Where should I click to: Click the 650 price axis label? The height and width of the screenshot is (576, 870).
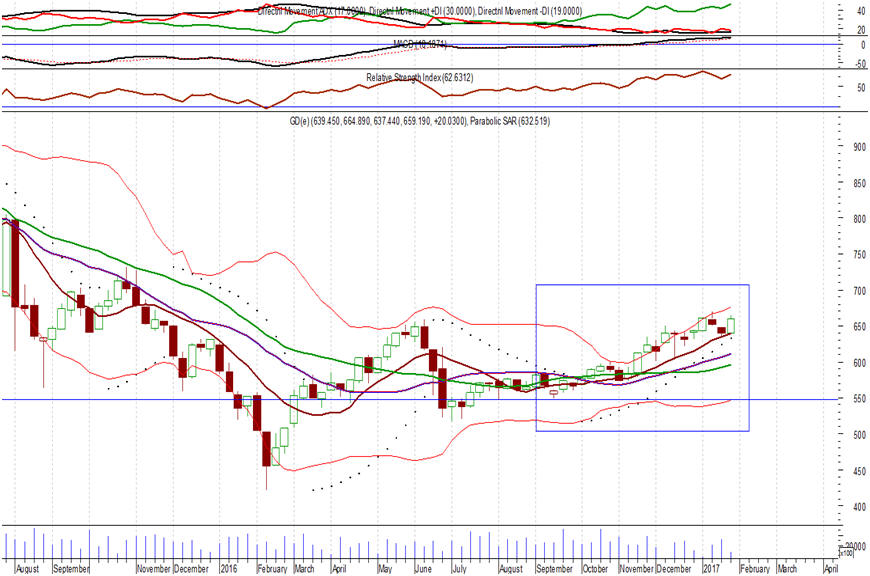tap(859, 327)
